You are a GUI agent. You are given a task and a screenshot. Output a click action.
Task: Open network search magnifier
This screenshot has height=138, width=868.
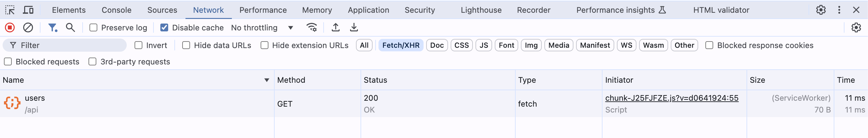pyautogui.click(x=70, y=28)
